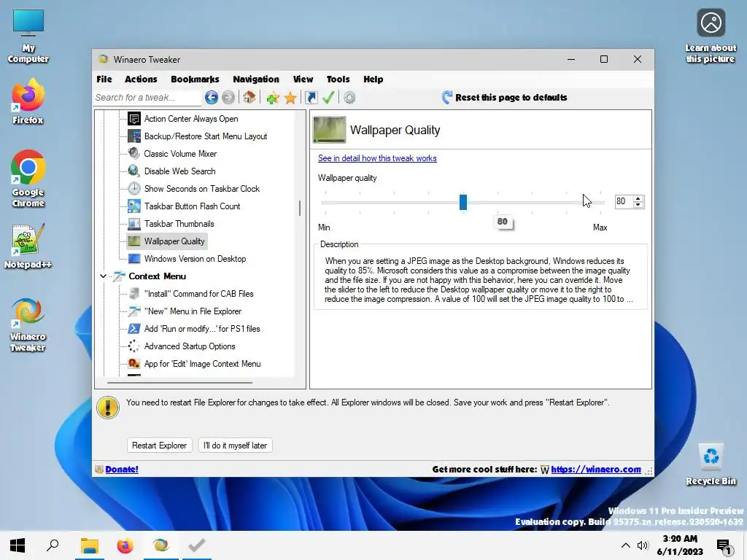This screenshot has width=747, height=560.
Task: Collapse the Context Menu tree category
Action: tap(103, 276)
